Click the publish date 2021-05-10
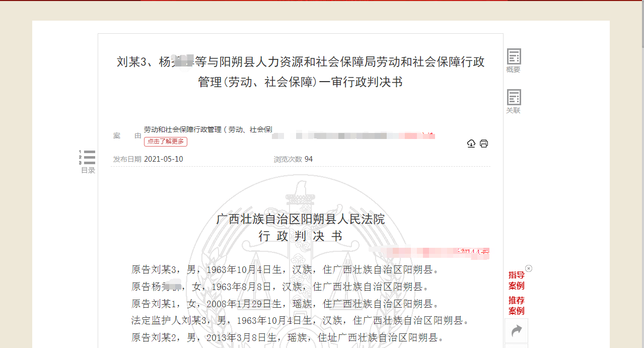Viewport: 644px width, 348px height. 164,159
